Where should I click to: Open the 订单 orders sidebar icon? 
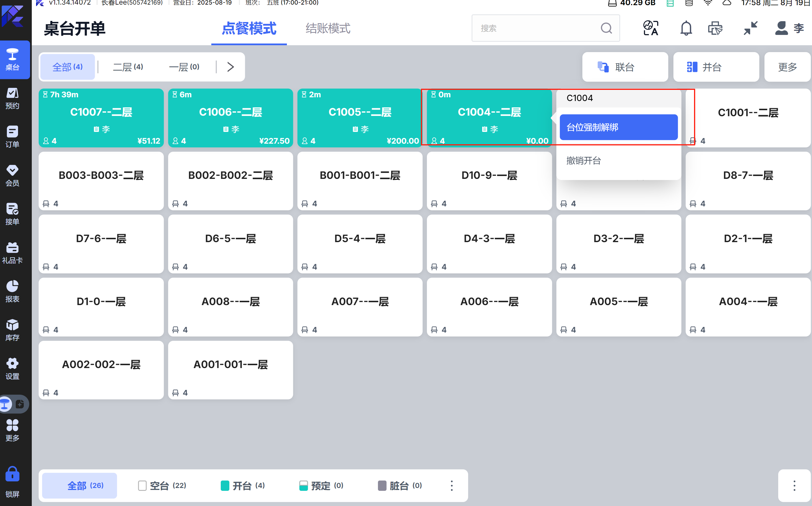pos(12,137)
